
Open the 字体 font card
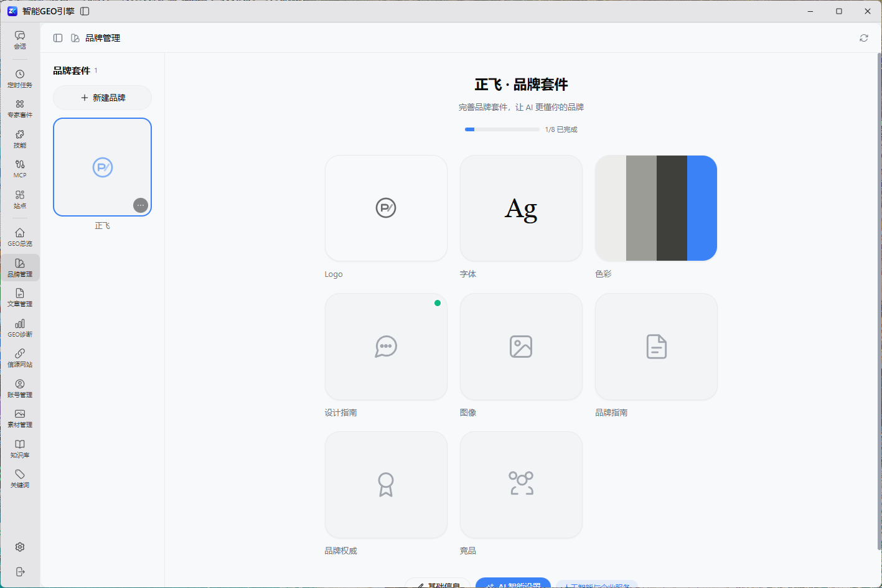coord(521,208)
